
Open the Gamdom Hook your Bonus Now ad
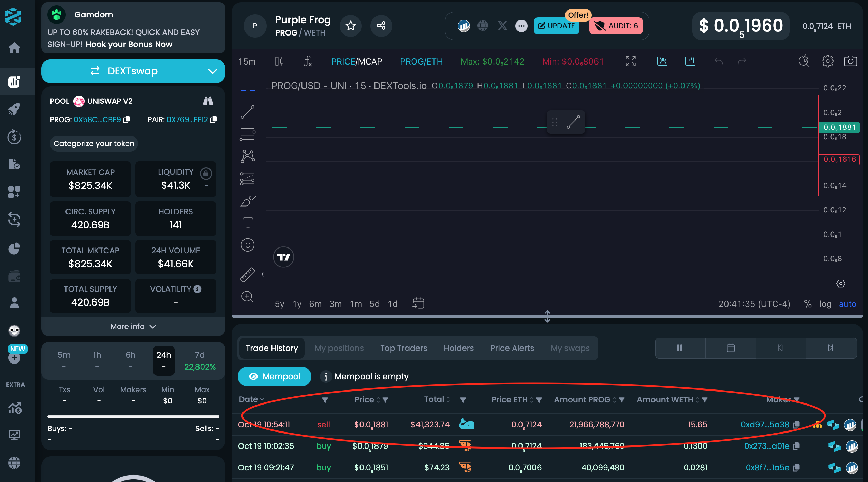click(133, 28)
